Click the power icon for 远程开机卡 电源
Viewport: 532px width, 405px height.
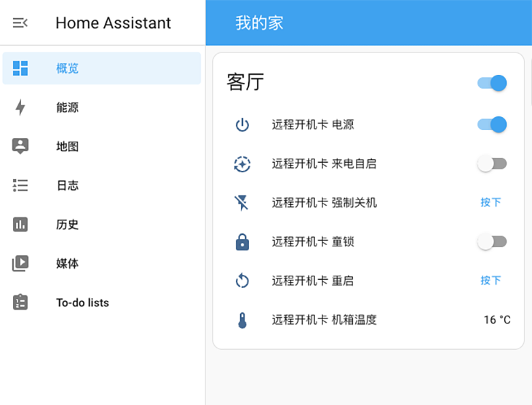pos(242,125)
